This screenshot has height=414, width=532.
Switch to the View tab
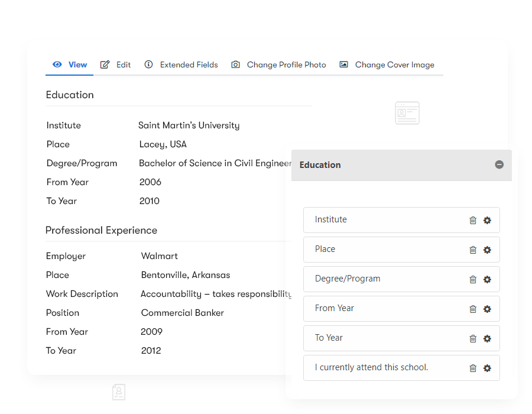tap(70, 65)
